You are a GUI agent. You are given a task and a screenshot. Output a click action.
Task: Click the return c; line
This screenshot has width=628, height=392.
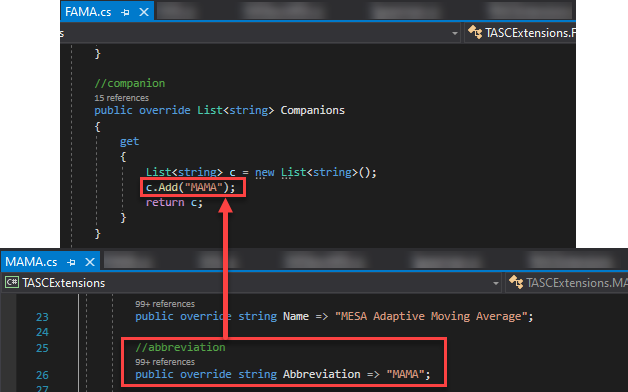click(x=174, y=203)
